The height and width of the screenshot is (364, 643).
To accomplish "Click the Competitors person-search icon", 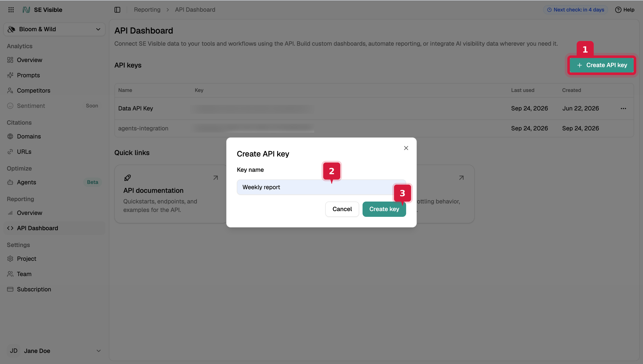I will click(x=10, y=90).
